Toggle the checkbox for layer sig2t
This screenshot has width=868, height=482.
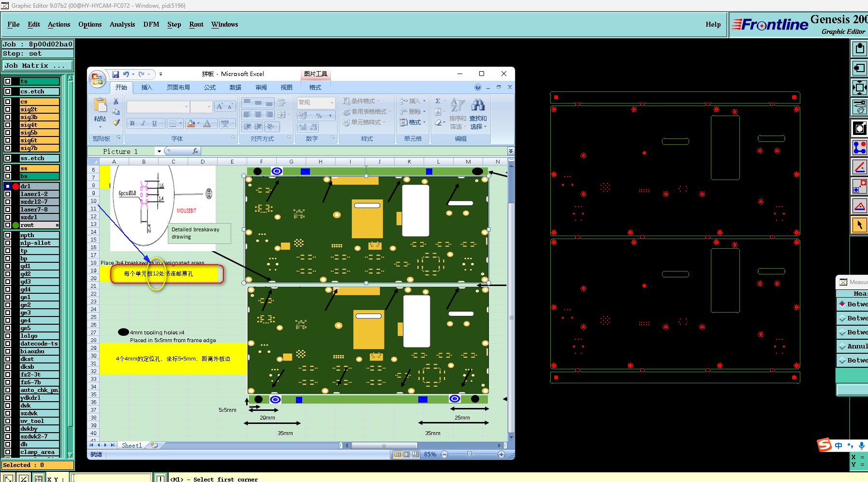[x=8, y=109]
